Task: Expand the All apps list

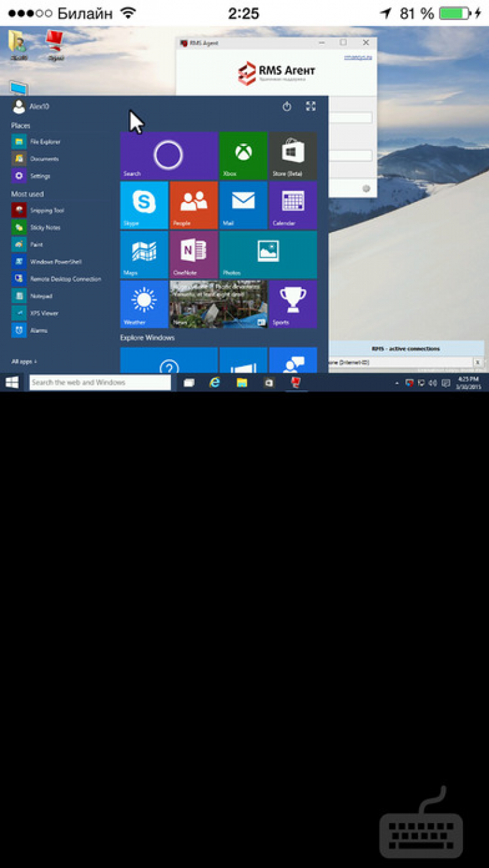Action: pos(24,361)
